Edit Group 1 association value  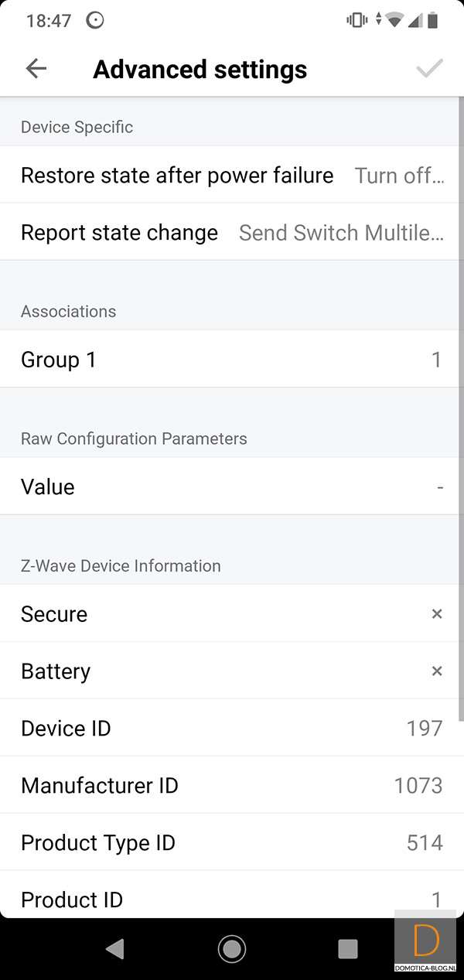point(232,360)
